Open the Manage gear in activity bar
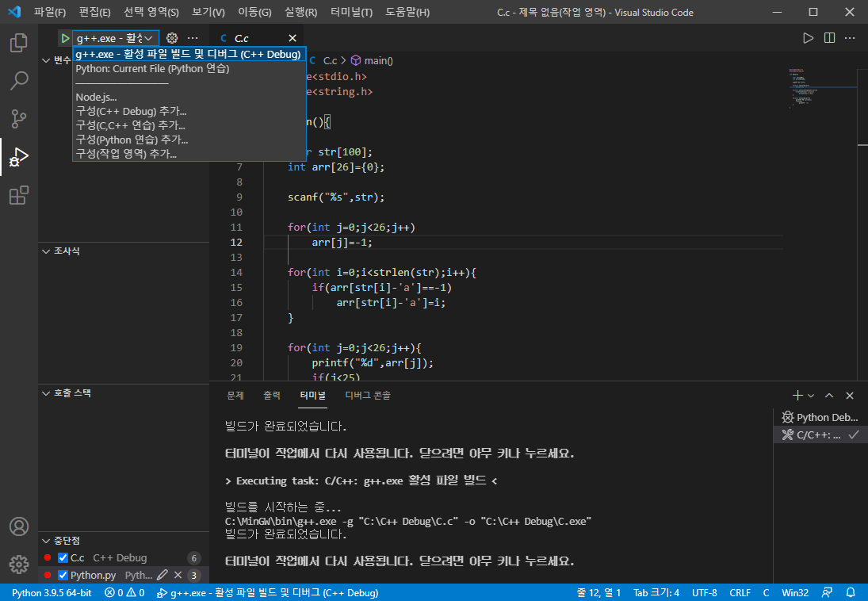Screen dimensions: 868x601 click(x=19, y=565)
